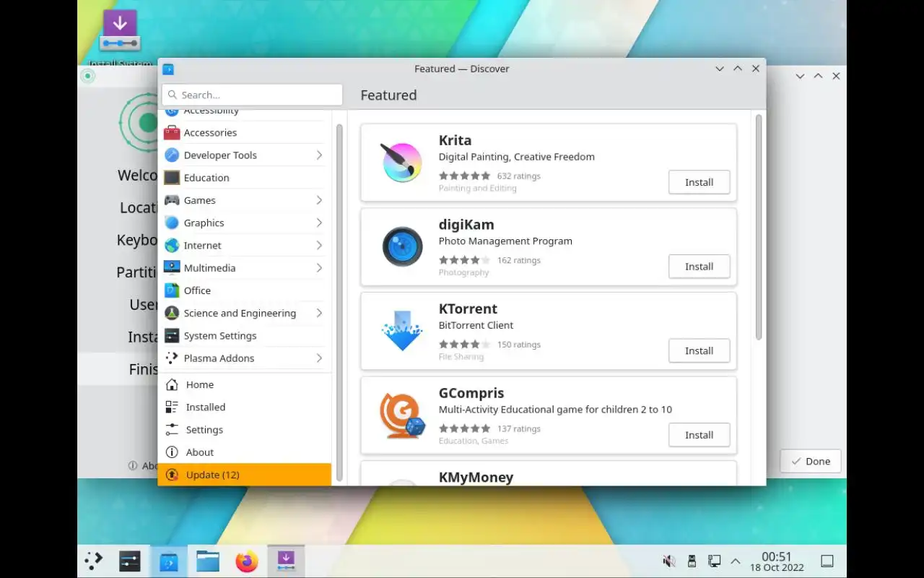Screen dimensions: 924x578
Task: Select the Multimedia monitor icon
Action: pos(172,268)
